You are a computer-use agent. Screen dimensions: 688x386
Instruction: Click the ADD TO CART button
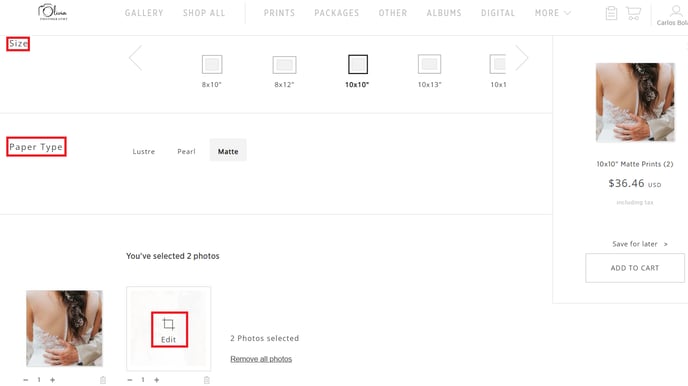tap(634, 268)
